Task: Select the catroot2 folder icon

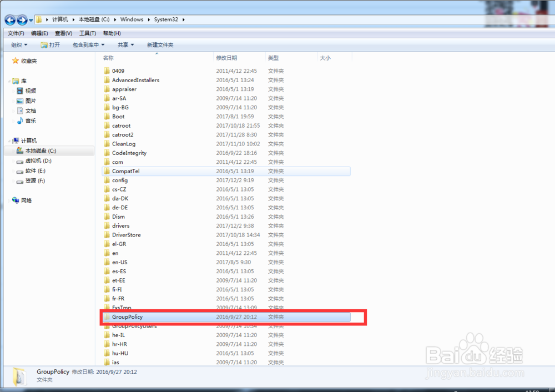Action: (107, 134)
